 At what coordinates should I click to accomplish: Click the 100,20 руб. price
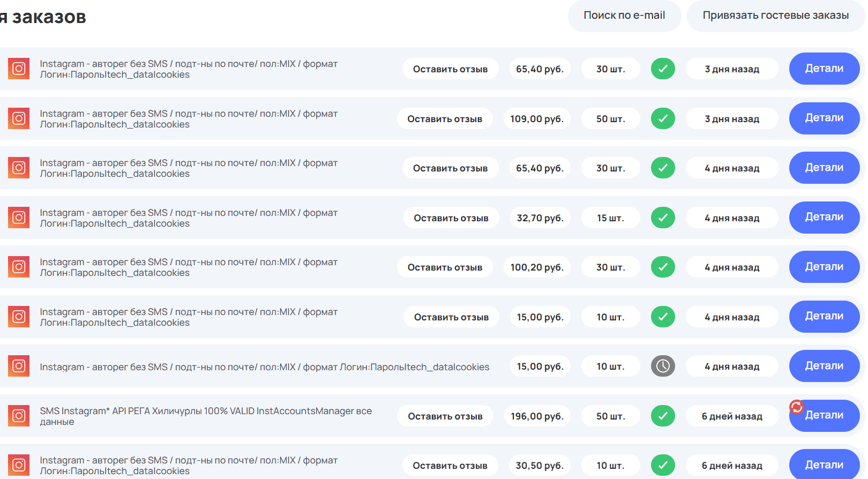[537, 267]
